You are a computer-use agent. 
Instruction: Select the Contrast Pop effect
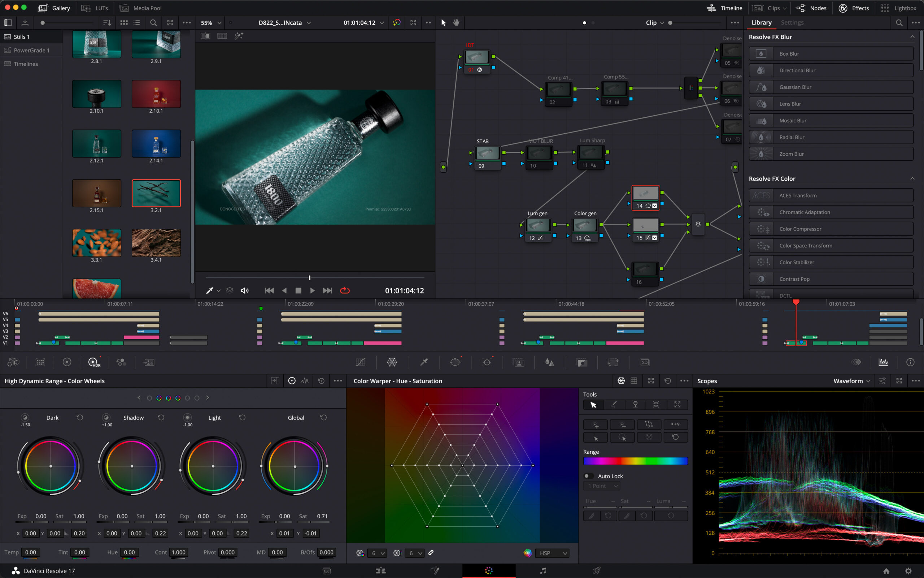pos(831,279)
